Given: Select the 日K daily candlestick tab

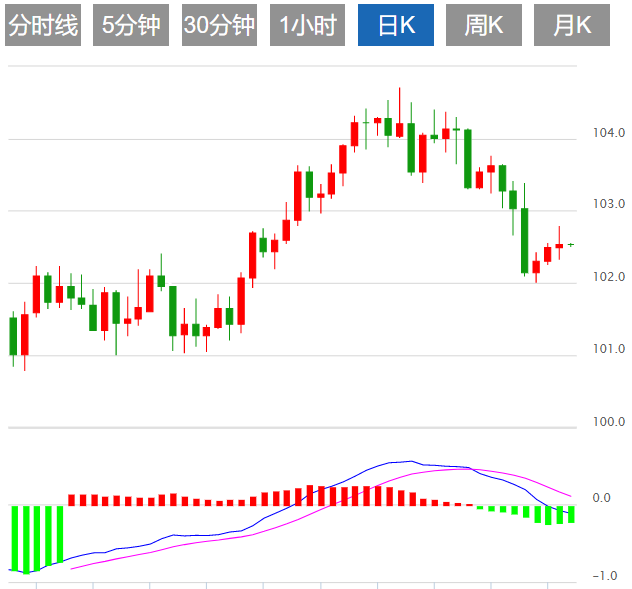Looking at the screenshot, I should 396,25.
